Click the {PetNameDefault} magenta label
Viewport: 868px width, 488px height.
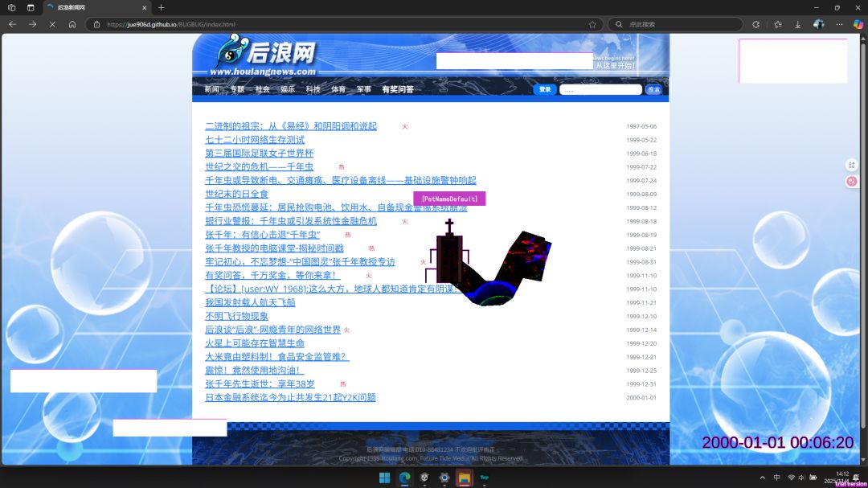[x=449, y=199]
